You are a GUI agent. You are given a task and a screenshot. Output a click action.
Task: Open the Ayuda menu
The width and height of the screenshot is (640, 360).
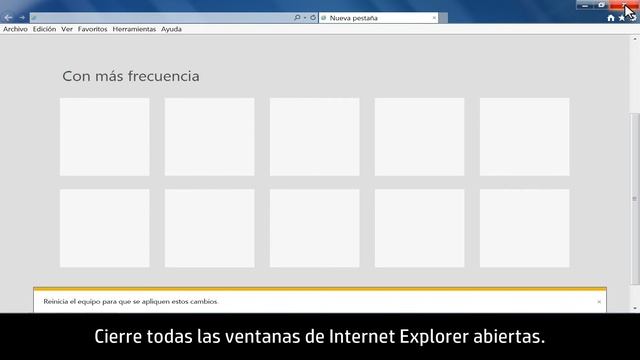point(171,29)
